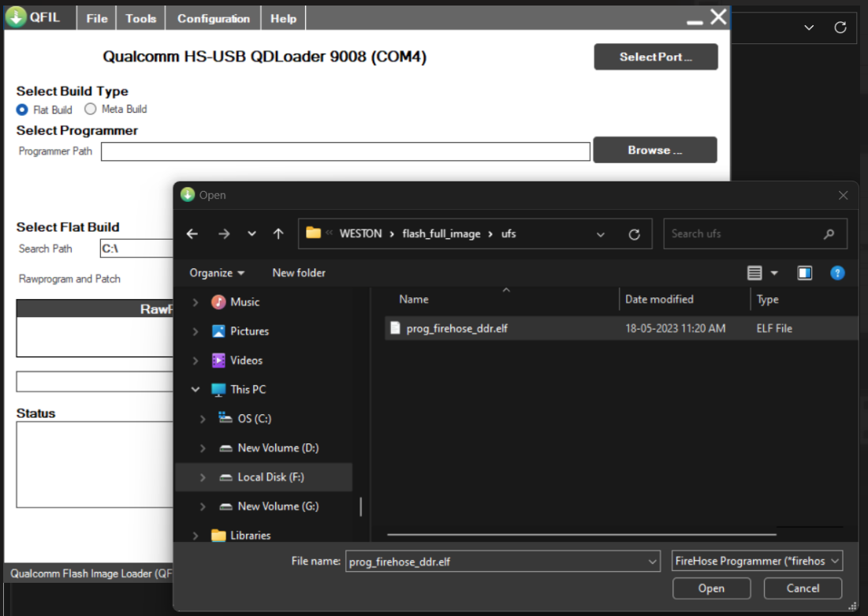
Task: Select Meta Build radio button
Action: [91, 109]
